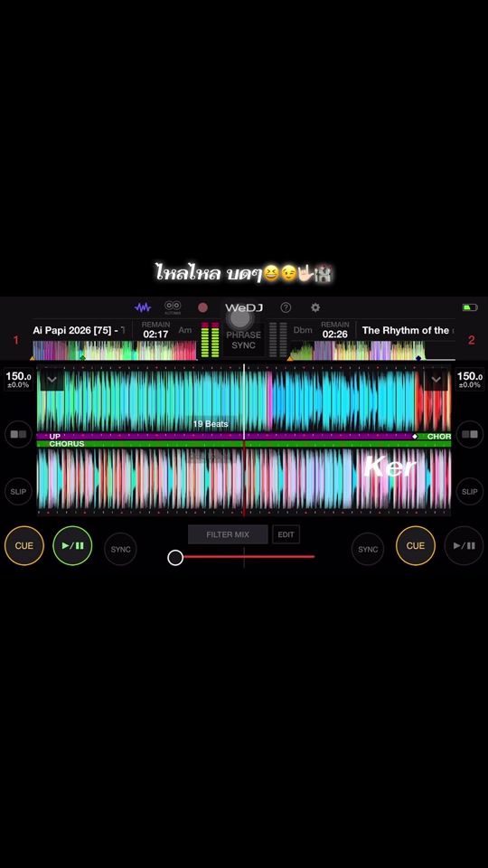Expand deck 1 waveform dropdown chevron
Screen dimensions: 488x868
(52, 380)
